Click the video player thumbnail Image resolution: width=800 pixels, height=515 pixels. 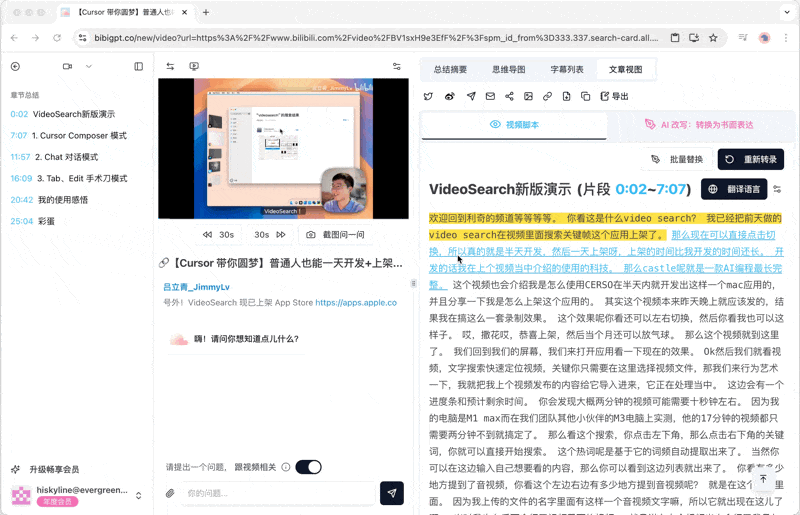pos(283,149)
